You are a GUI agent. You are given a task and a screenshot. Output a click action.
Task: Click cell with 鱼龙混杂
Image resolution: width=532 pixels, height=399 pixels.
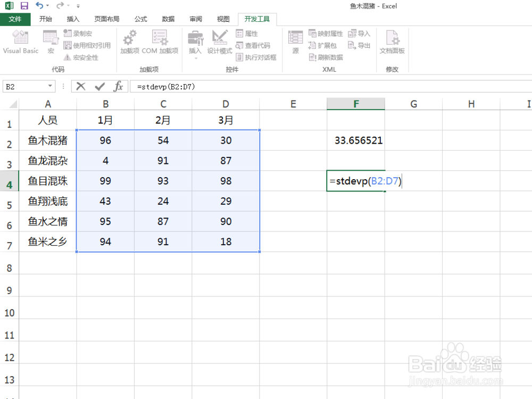(x=48, y=161)
